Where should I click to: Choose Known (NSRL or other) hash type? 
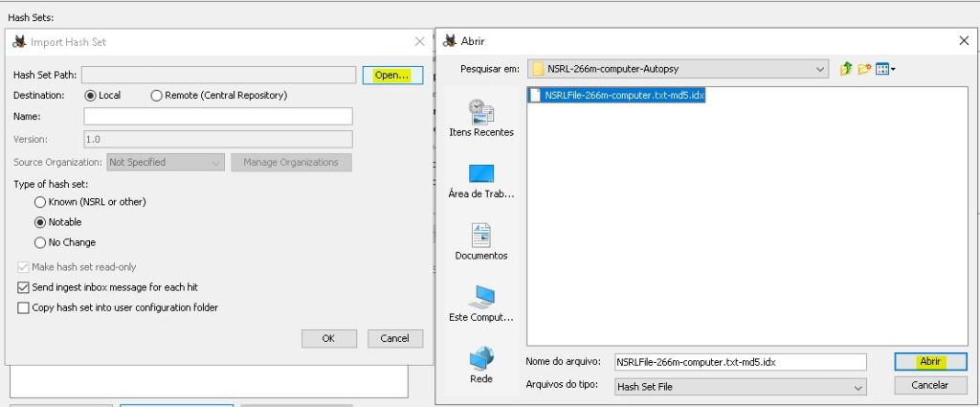[40, 202]
